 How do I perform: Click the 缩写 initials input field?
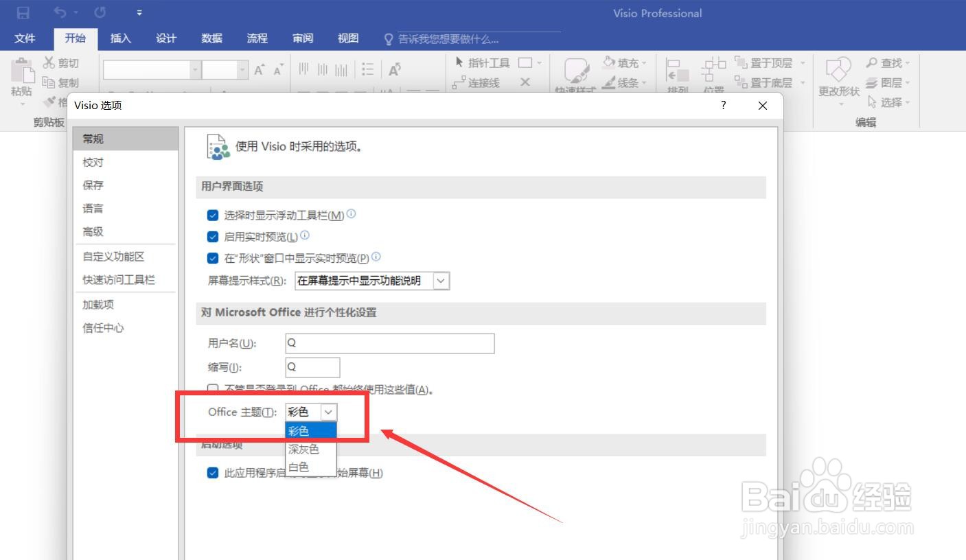[312, 367]
